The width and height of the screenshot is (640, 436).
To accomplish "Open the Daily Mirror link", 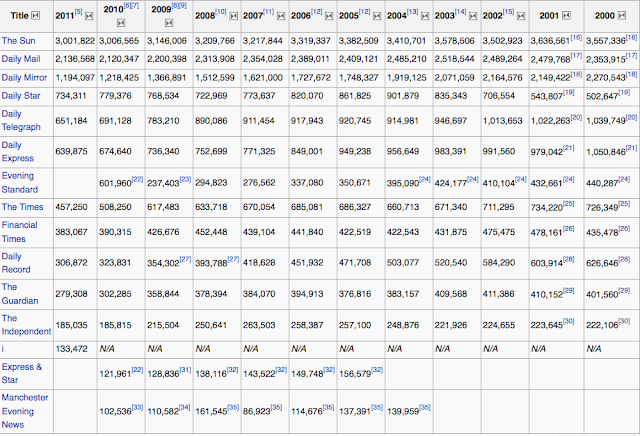I will [24, 78].
